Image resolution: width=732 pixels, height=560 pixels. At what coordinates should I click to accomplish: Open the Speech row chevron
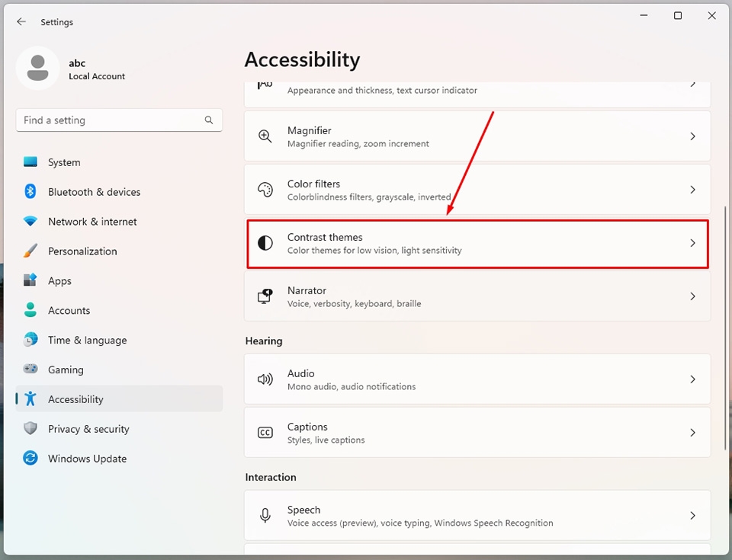[693, 516]
